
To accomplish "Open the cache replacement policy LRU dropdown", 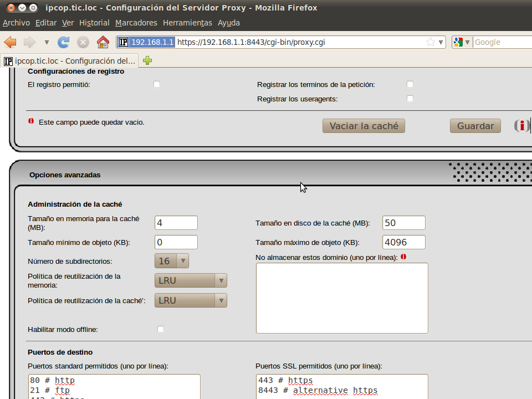I will 191,300.
